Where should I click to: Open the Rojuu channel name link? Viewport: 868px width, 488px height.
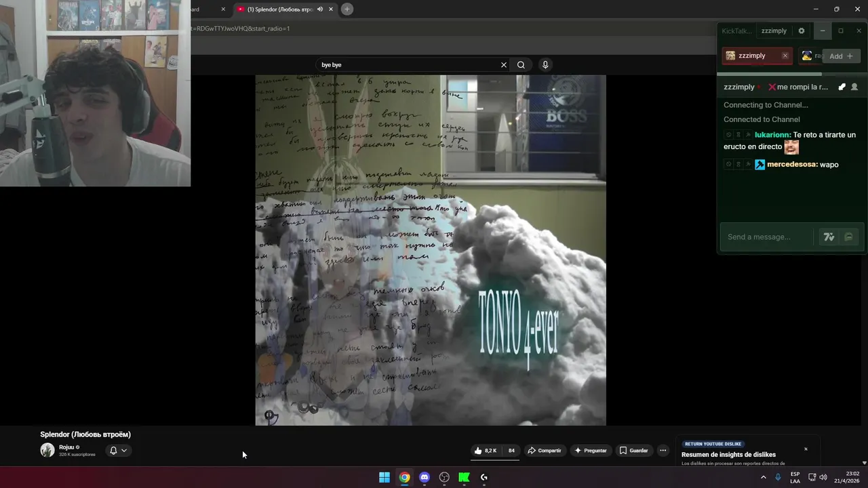click(x=66, y=447)
